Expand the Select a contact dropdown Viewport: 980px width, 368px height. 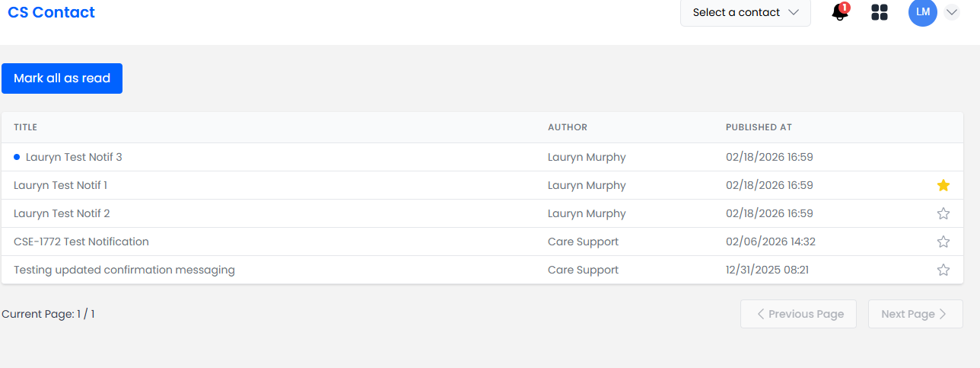click(x=745, y=13)
